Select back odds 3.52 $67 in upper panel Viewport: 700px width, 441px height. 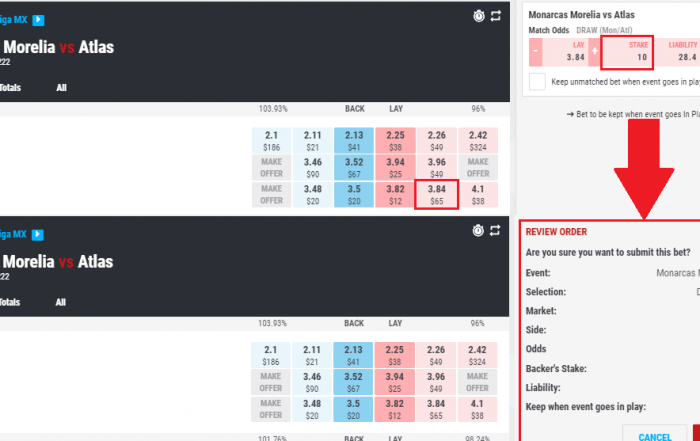pos(354,167)
